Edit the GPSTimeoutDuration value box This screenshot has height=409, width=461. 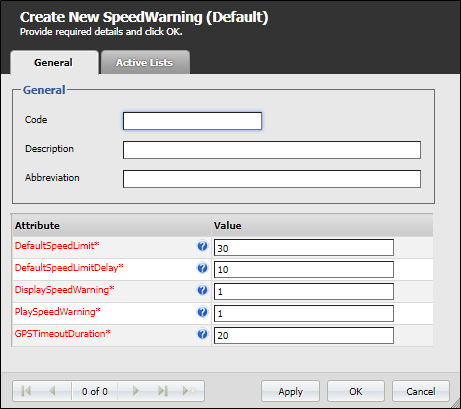[x=304, y=335]
